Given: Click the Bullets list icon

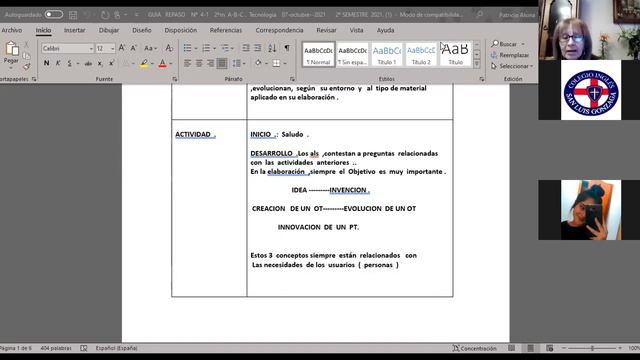Looking at the screenshot, I should coord(187,48).
